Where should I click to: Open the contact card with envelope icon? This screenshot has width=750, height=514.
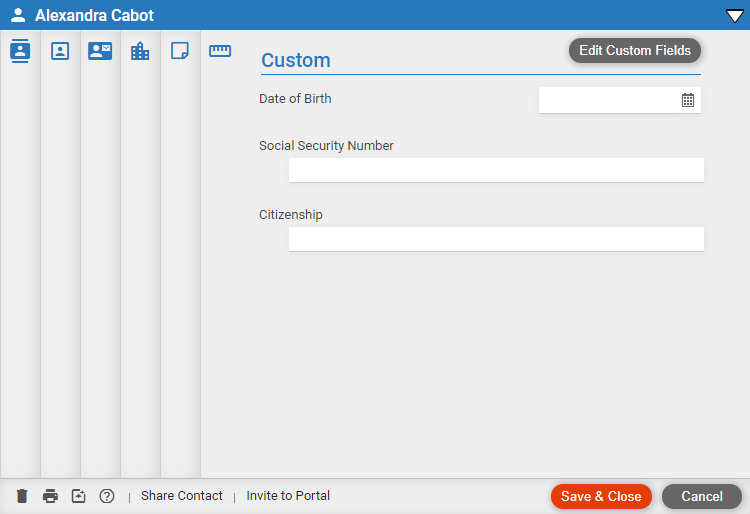[x=100, y=51]
